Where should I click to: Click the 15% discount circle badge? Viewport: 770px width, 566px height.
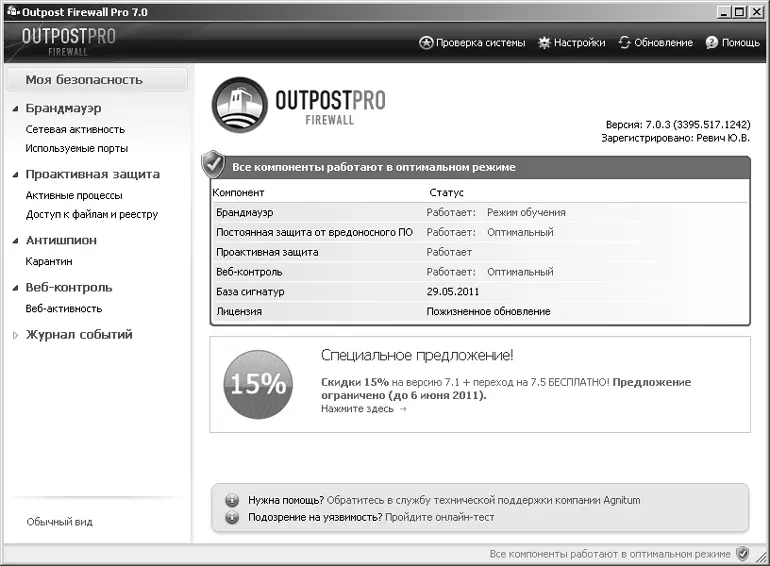(x=258, y=384)
